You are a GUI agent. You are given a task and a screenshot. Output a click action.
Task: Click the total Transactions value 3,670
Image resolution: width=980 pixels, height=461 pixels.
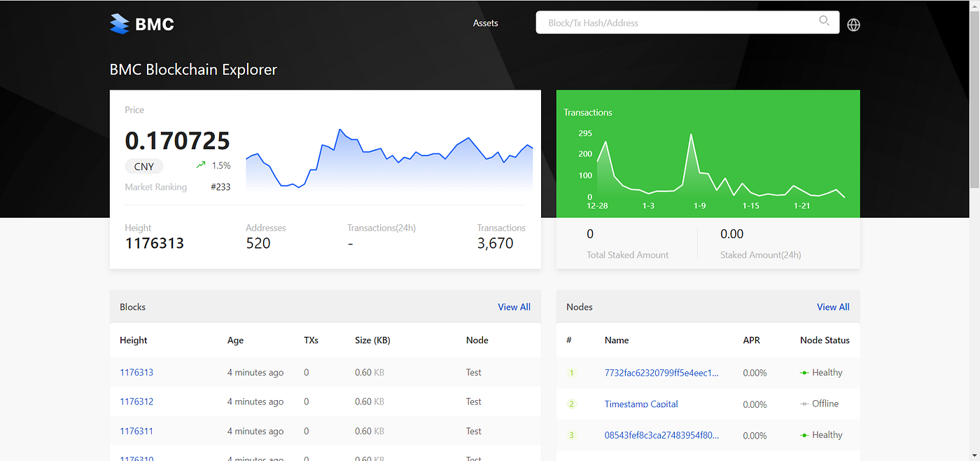(496, 243)
